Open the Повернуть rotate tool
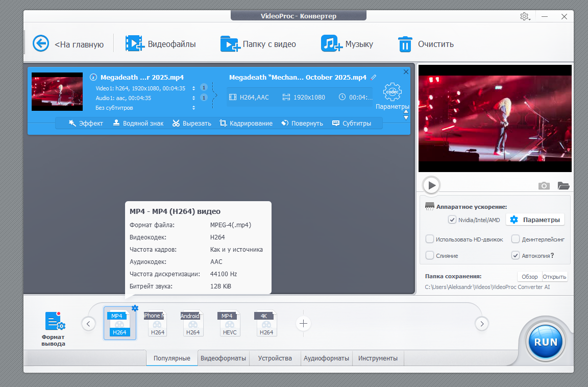 coord(302,124)
